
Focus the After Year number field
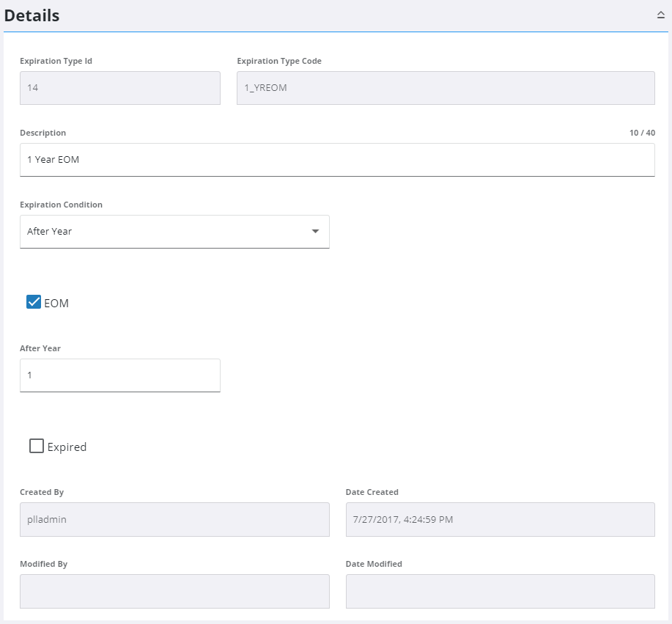(x=120, y=375)
